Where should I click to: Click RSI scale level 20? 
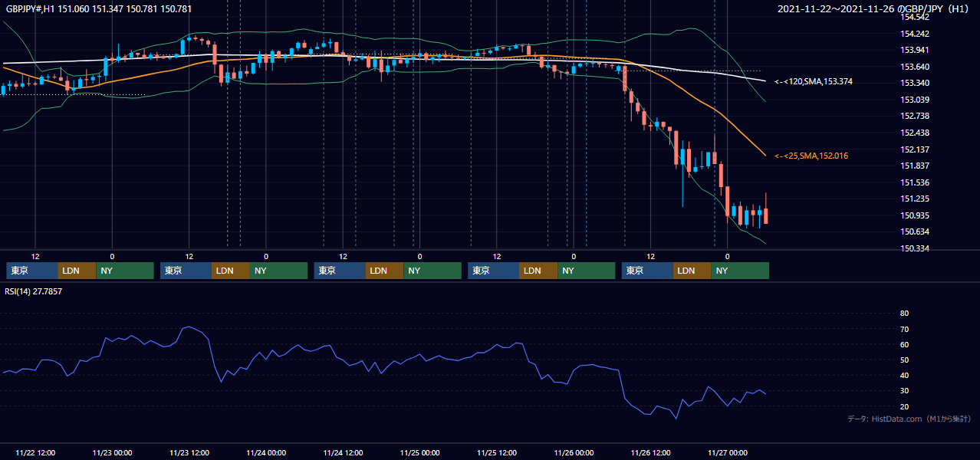(x=904, y=406)
